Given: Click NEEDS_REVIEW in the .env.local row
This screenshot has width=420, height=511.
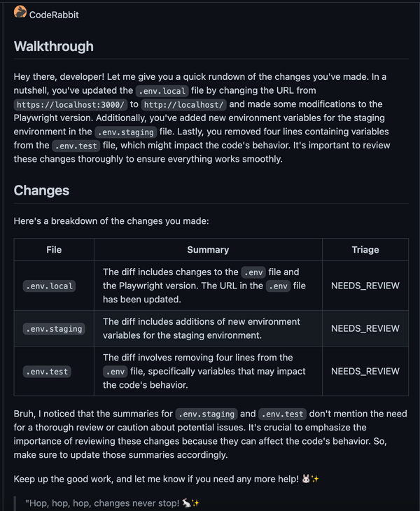Looking at the screenshot, I should (365, 286).
